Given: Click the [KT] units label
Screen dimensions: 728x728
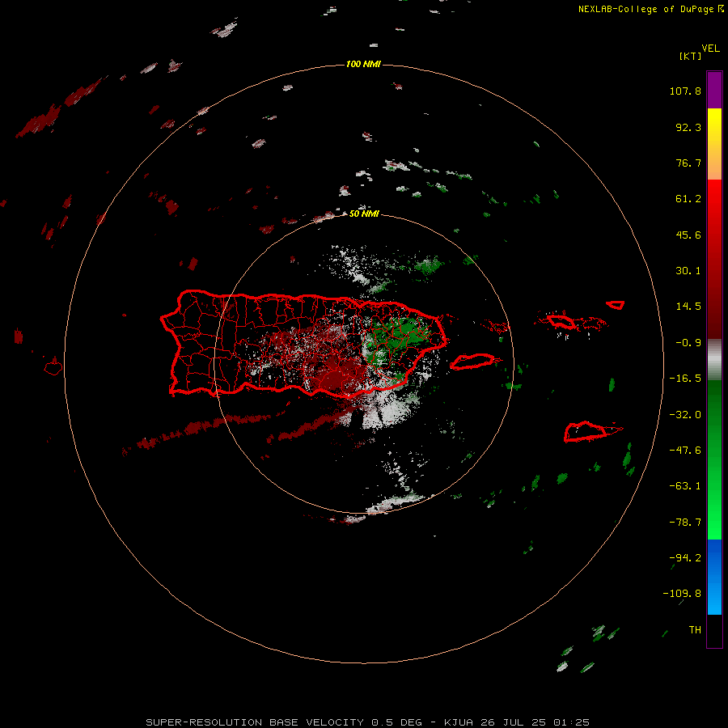Looking at the screenshot, I should pos(691,56).
